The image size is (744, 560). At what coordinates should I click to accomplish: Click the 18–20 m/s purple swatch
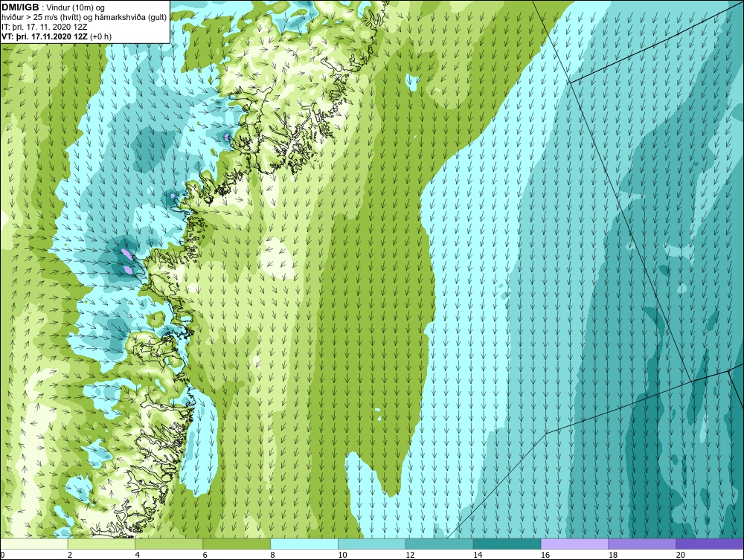643,544
